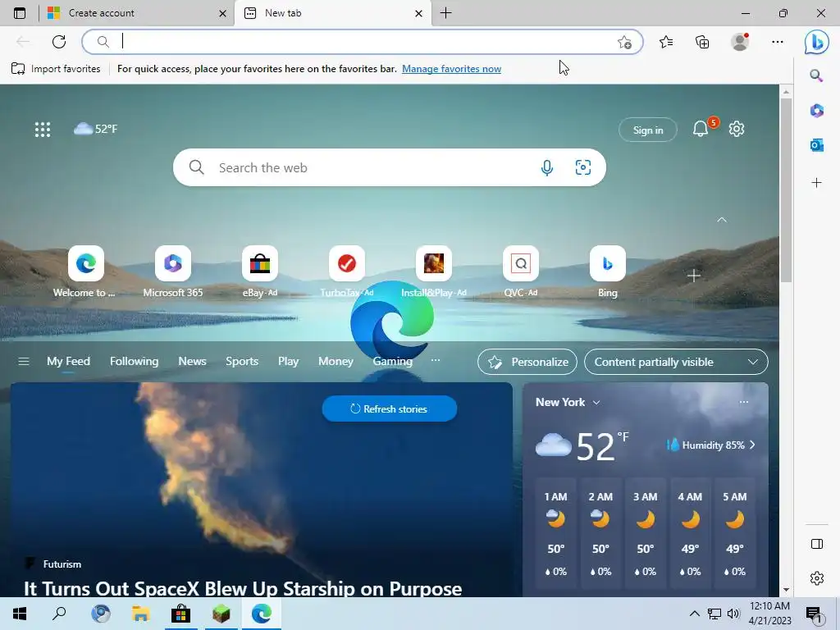Select Sports feed tab
The width and height of the screenshot is (840, 630).
pos(242,362)
